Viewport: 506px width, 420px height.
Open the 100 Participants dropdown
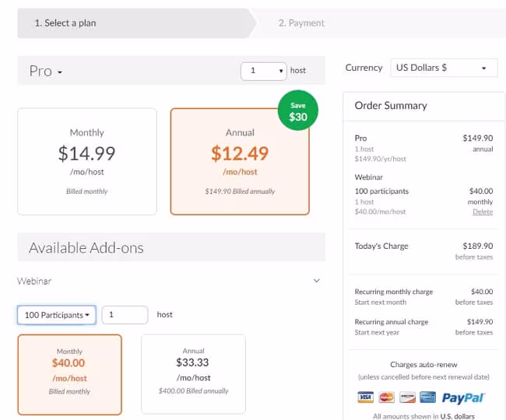tap(56, 315)
